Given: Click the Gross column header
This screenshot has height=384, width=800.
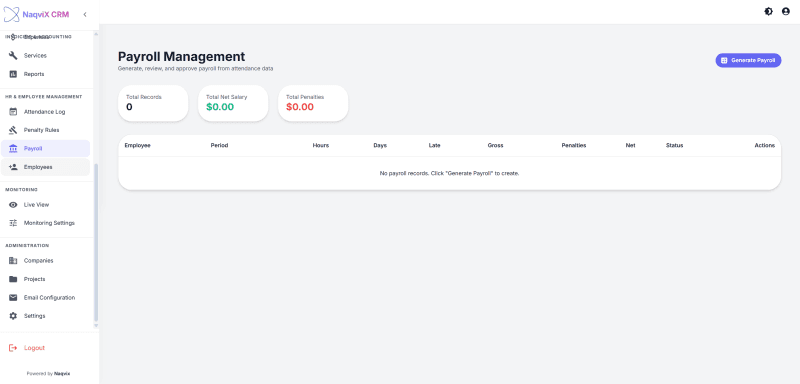Looking at the screenshot, I should pos(495,145).
